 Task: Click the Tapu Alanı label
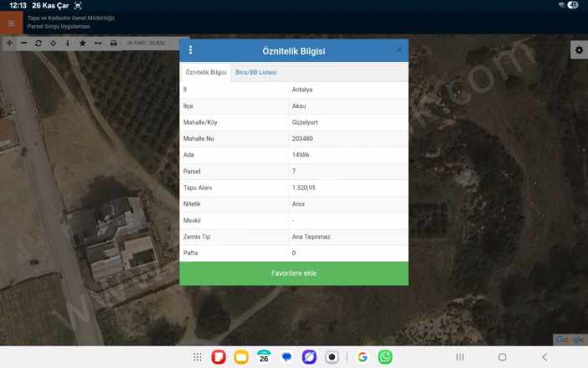[x=198, y=188]
